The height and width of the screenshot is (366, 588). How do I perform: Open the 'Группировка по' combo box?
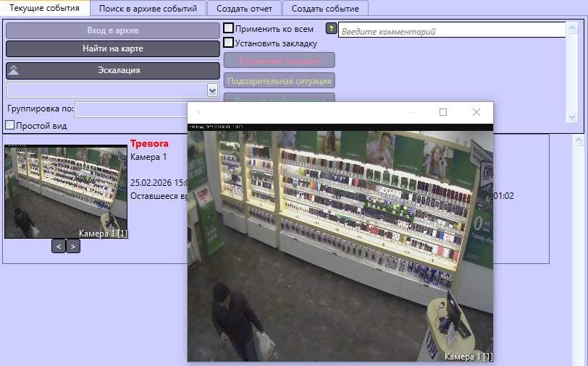131,110
